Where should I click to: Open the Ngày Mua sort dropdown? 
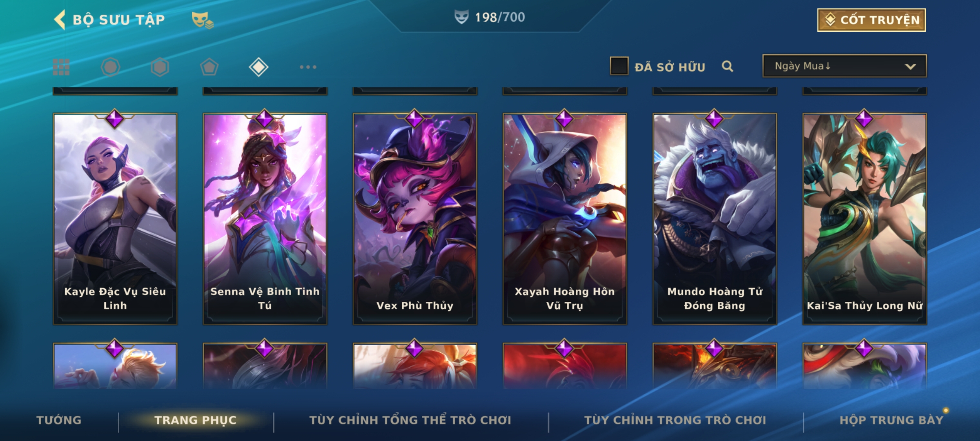844,66
